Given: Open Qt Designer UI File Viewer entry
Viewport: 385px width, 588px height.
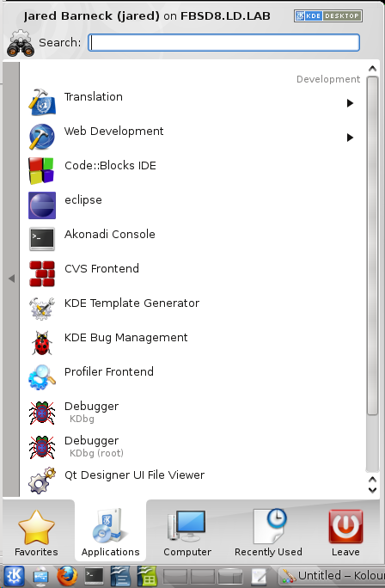Looking at the screenshot, I should pyautogui.click(x=193, y=481).
